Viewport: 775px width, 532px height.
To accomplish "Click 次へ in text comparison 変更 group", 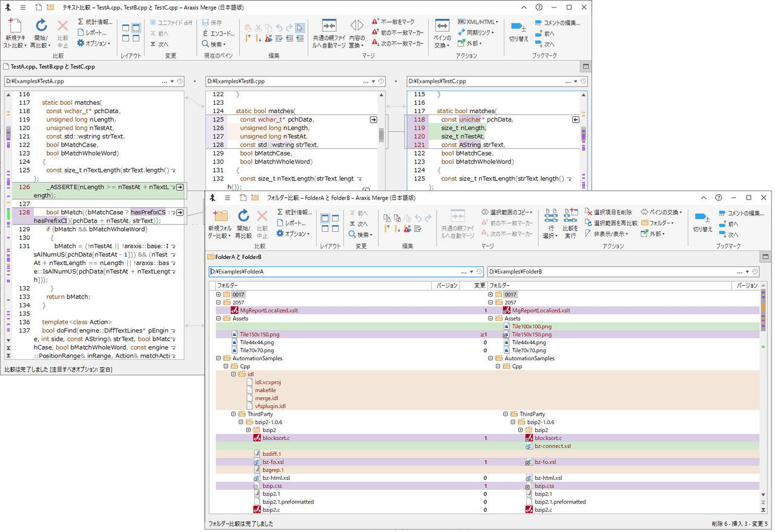I will point(159,44).
